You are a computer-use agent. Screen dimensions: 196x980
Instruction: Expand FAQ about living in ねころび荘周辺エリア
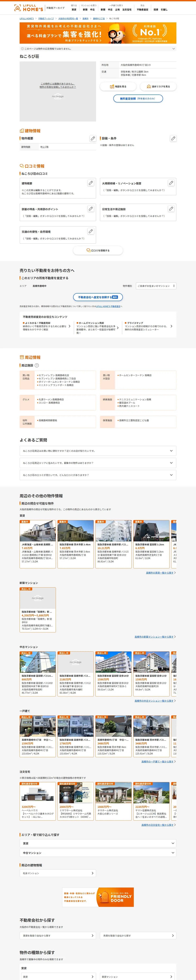(x=98, y=463)
